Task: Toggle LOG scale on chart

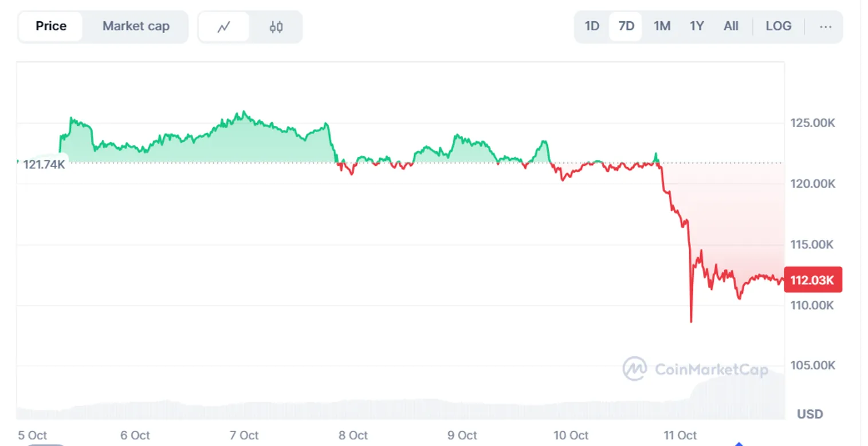Action: tap(779, 26)
